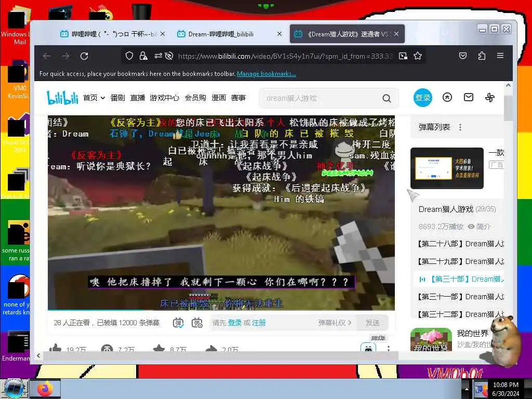Click the blocked autoplay icon in address bar
Screen dimensions: 532x399
169,56
